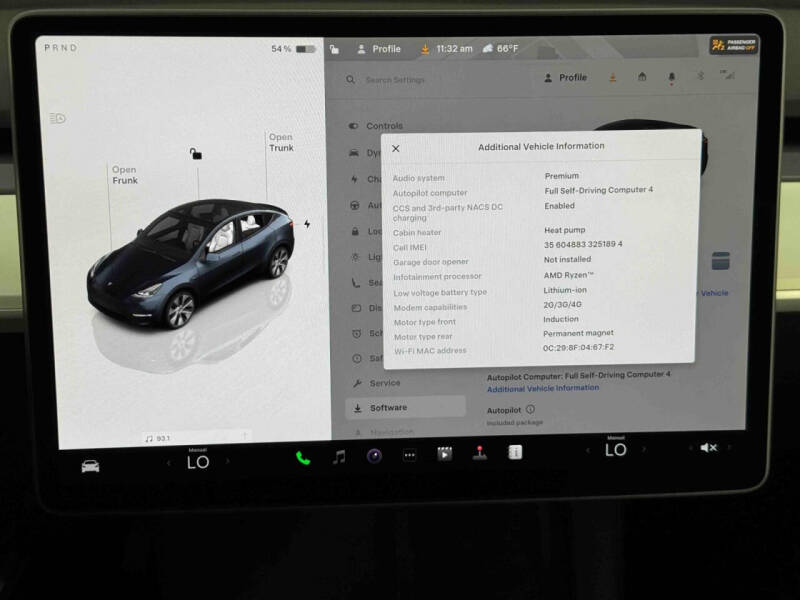Tap the software download arrow near clock
The height and width of the screenshot is (600, 800).
click(x=424, y=49)
